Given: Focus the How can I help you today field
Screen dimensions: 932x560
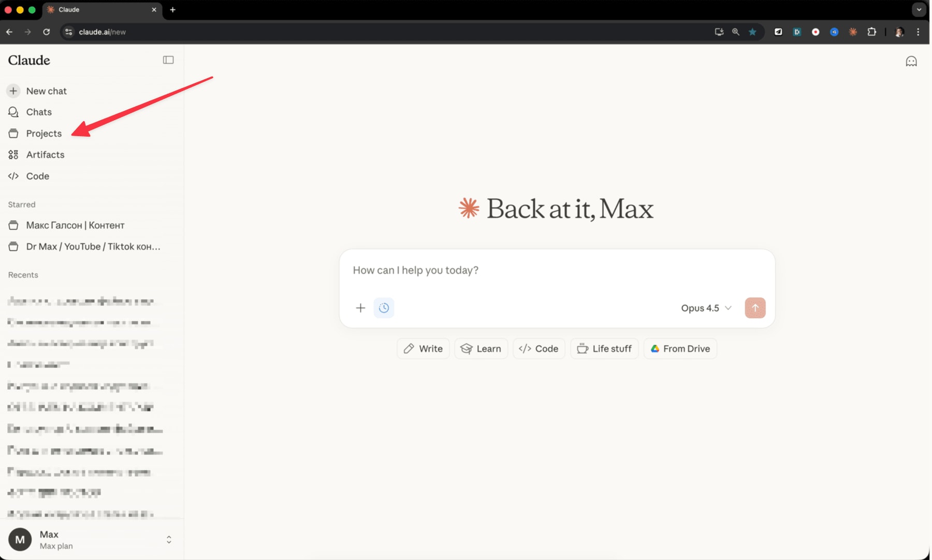Looking at the screenshot, I should pyautogui.click(x=557, y=270).
